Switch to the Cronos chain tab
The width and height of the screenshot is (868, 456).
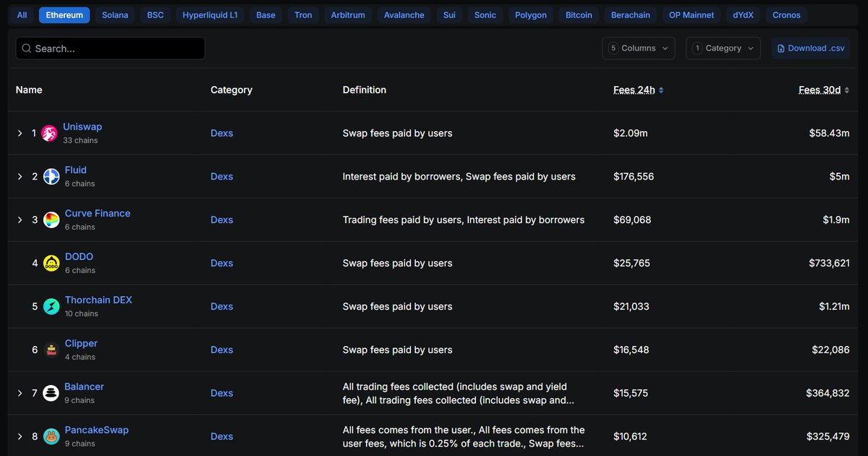[x=786, y=15]
